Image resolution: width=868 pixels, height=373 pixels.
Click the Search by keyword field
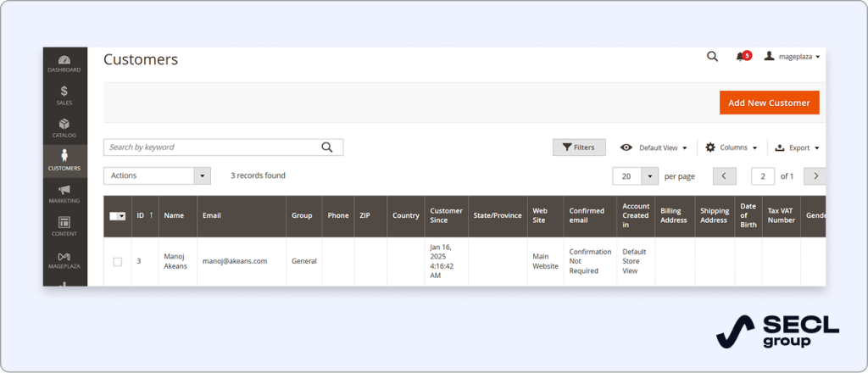pos(212,148)
